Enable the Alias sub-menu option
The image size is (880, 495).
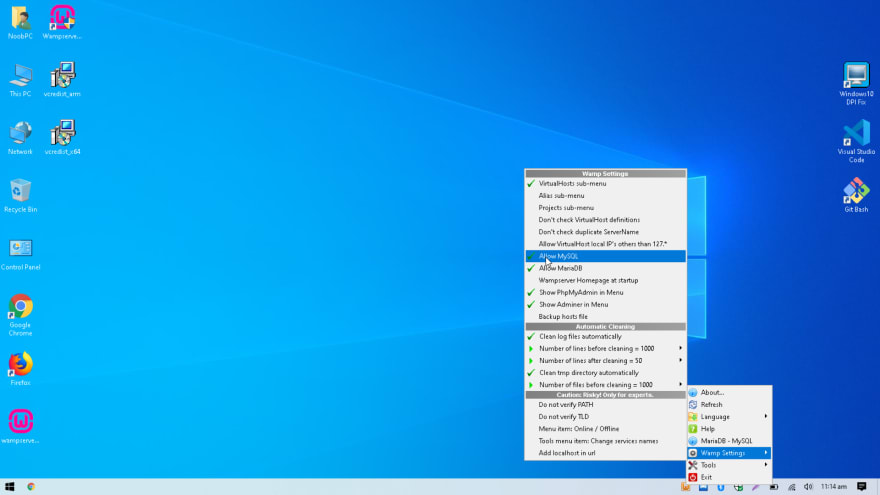[605, 196]
